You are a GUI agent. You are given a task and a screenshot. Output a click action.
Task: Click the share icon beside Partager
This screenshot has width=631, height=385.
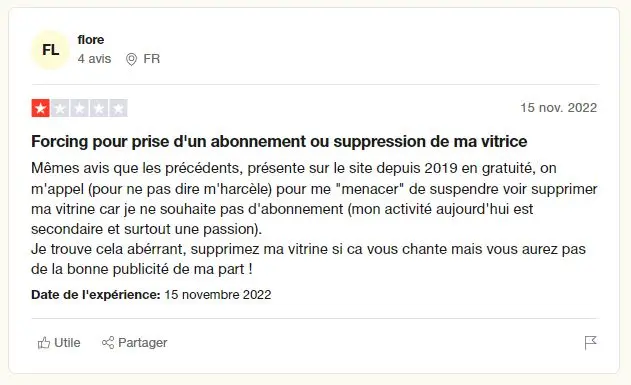tap(108, 343)
